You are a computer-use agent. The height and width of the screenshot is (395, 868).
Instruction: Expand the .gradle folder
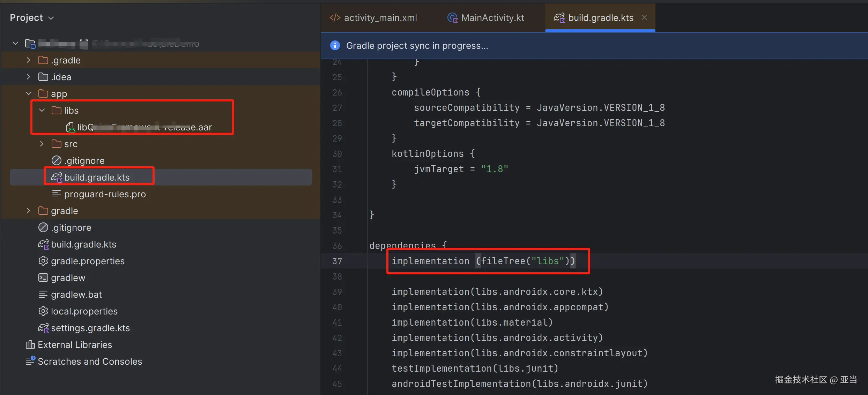click(29, 60)
